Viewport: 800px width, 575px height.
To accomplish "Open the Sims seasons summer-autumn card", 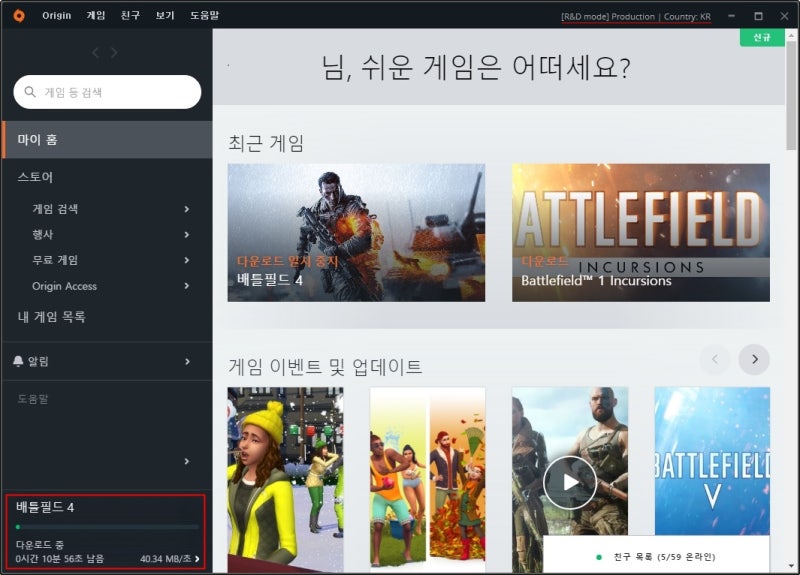I will pyautogui.click(x=428, y=480).
